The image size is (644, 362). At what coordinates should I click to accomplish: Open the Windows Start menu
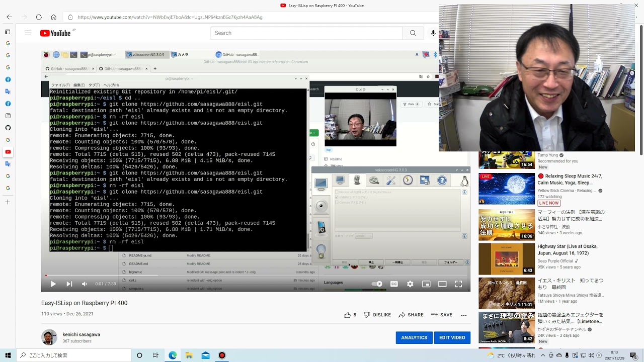point(8,355)
